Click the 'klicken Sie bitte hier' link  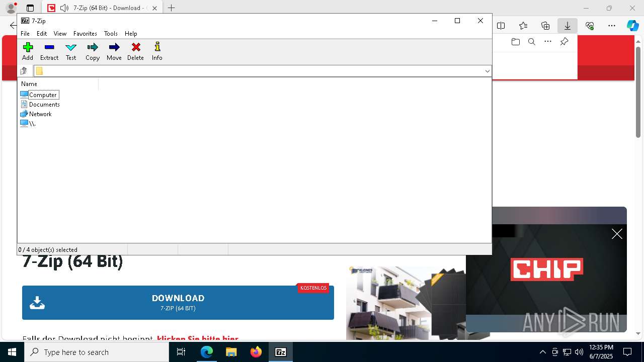197,339
